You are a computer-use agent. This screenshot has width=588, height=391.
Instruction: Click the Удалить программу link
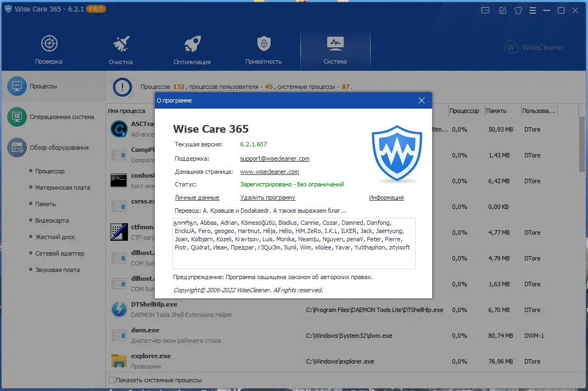pos(268,197)
